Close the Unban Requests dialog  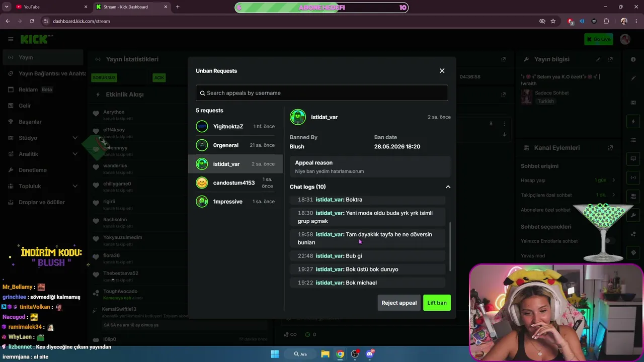[x=442, y=71]
